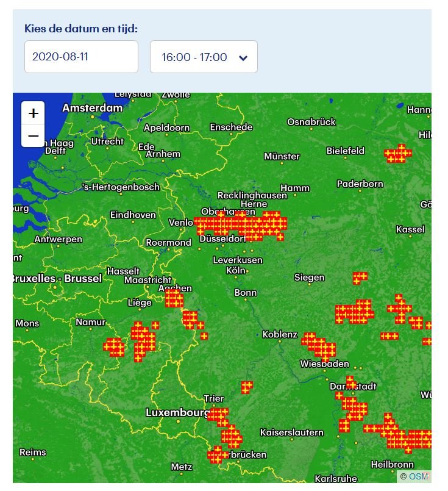Screen dimensions: 448x491
Task: Click the 's-Hertogenbosch label
Action: click(121, 187)
